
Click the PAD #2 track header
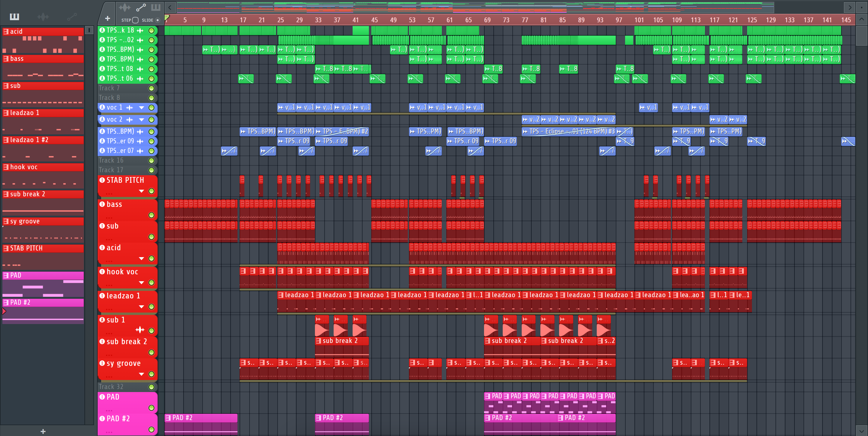point(128,424)
